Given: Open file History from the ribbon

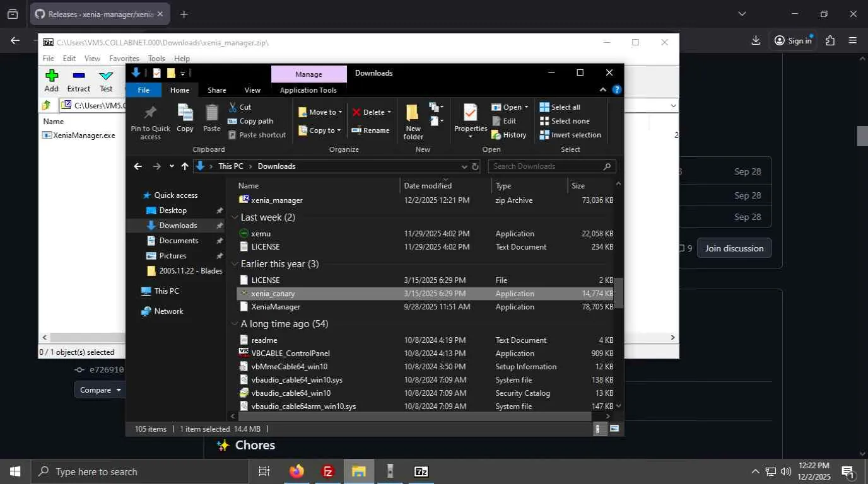Looking at the screenshot, I should tap(508, 135).
